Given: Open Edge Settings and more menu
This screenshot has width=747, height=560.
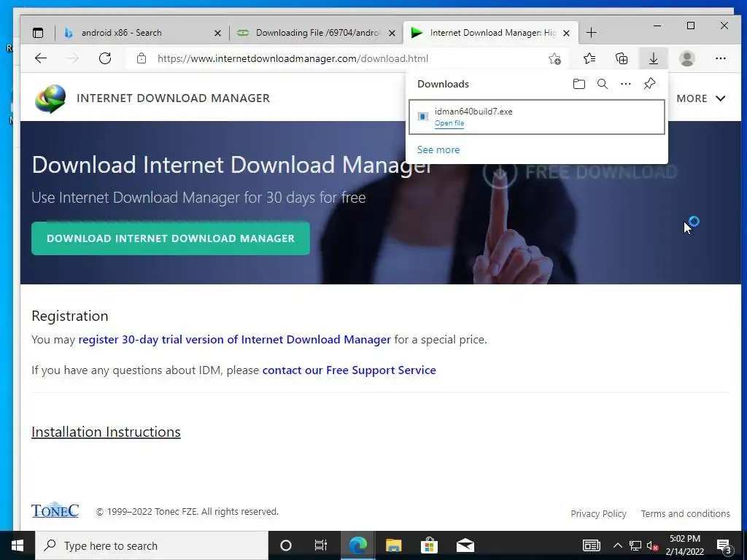Looking at the screenshot, I should point(720,58).
